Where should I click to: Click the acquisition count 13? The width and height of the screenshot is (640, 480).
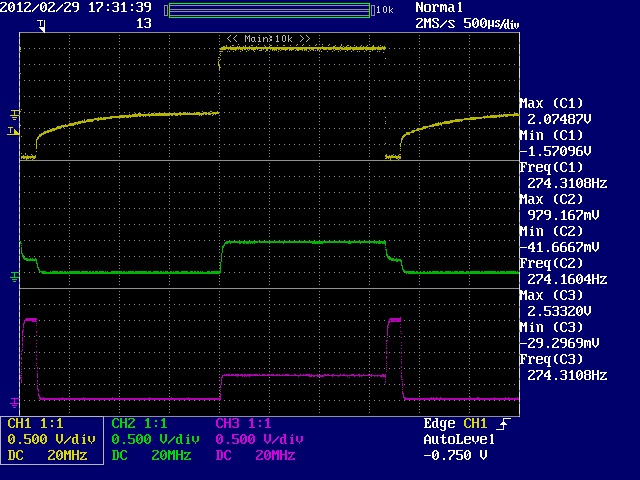pos(144,23)
